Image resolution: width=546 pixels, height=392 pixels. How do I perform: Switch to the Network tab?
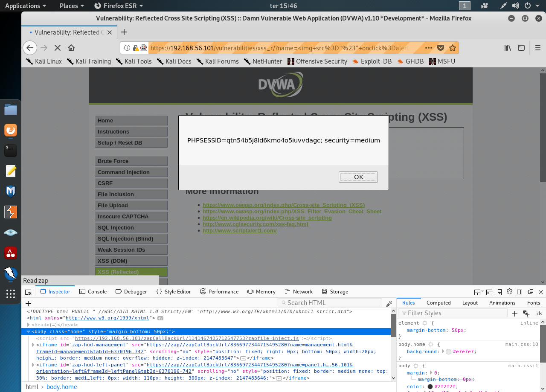(x=298, y=291)
